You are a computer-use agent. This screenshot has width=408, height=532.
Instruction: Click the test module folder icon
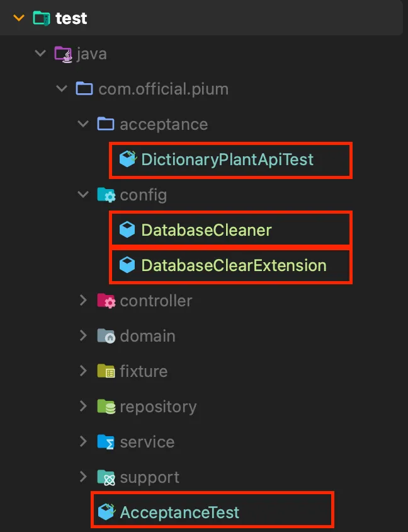click(42, 18)
